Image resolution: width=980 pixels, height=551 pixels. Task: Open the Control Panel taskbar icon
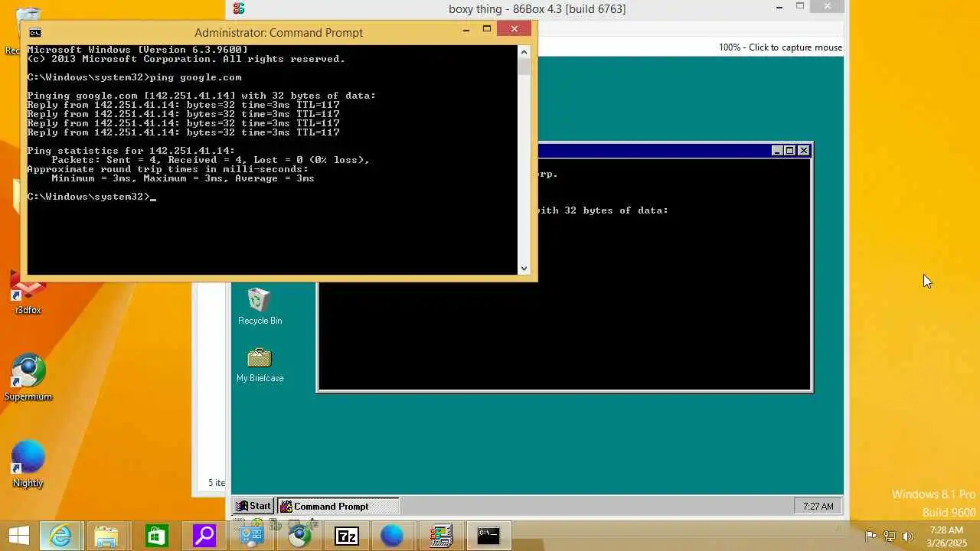[x=251, y=536]
